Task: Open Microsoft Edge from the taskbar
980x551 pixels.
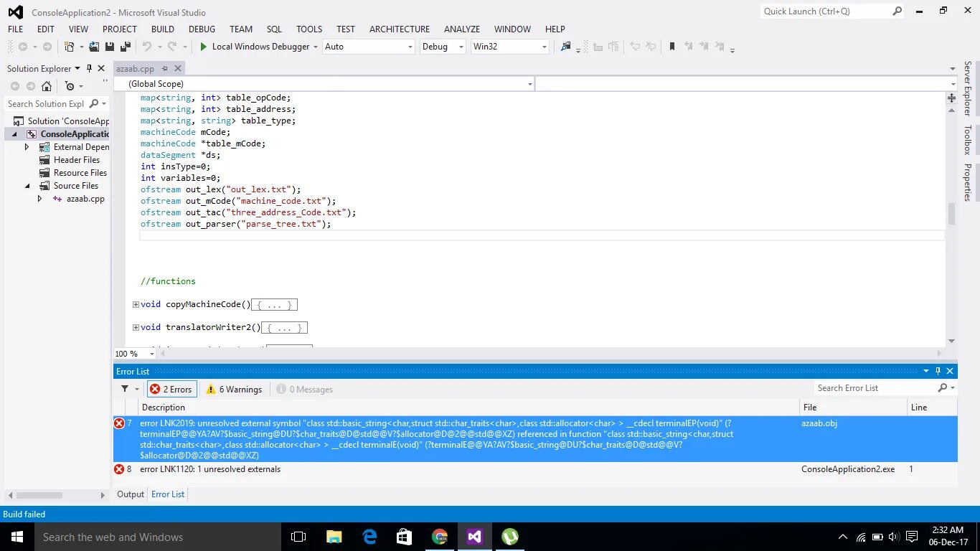Action: [369, 537]
